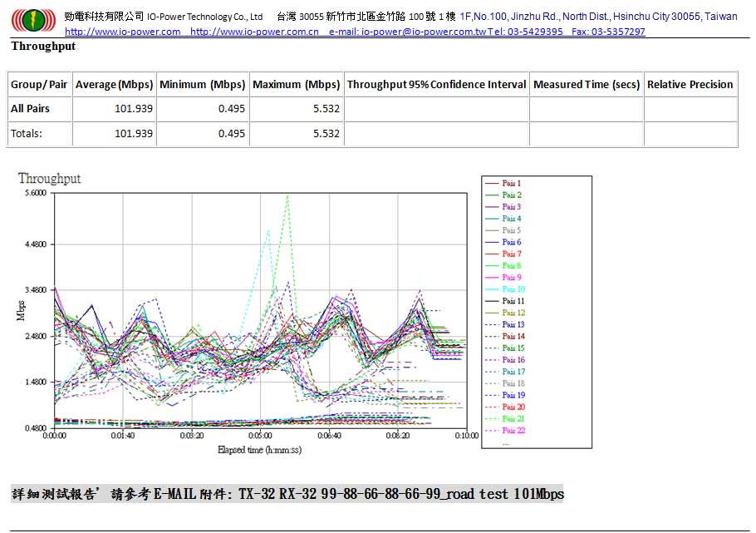Click the chart title Throughput above graph
This screenshot has height=533, width=756.
point(49,178)
